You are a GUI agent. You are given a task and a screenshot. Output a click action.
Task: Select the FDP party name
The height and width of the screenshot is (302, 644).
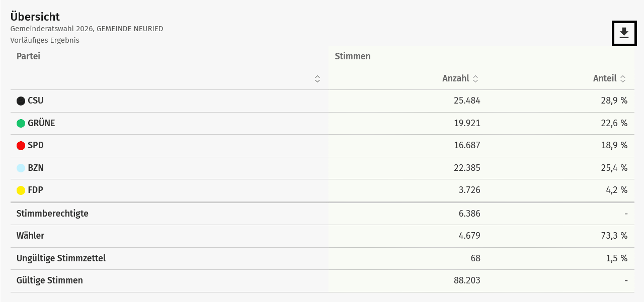coord(35,190)
